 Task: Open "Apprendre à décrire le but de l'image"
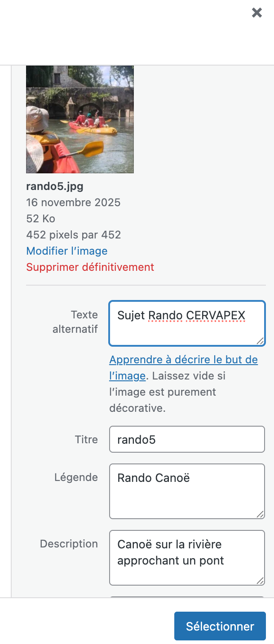pos(183,360)
